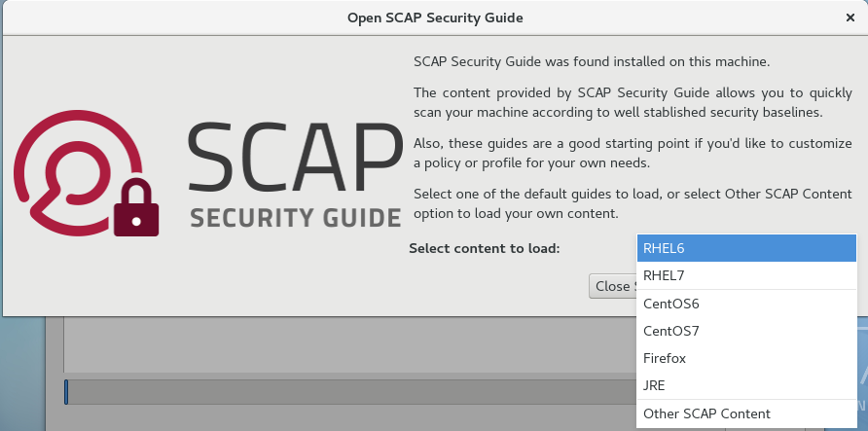Pick CentOS6 content option
The width and height of the screenshot is (868, 431).
[746, 304]
